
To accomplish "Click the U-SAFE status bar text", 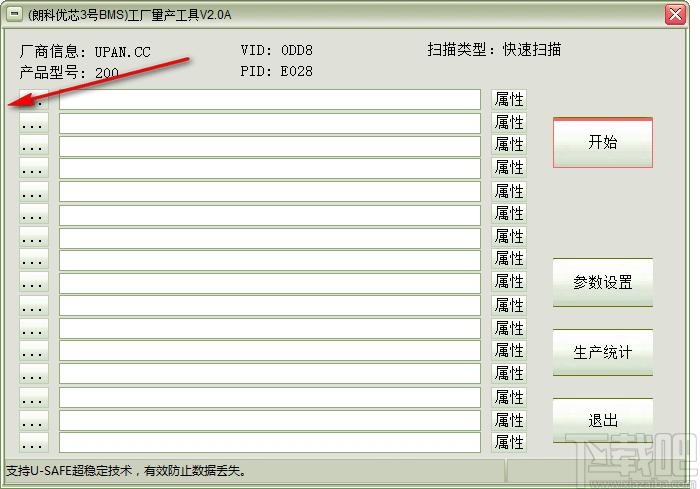I will 127,470.
